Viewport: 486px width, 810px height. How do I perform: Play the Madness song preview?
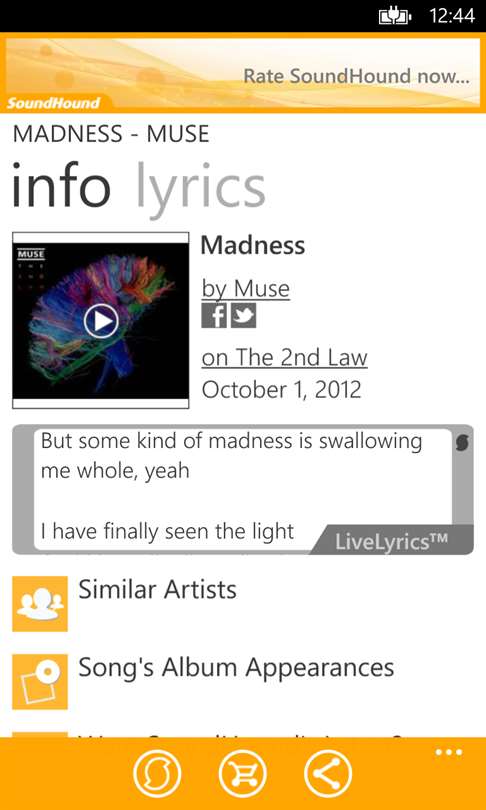point(101,321)
